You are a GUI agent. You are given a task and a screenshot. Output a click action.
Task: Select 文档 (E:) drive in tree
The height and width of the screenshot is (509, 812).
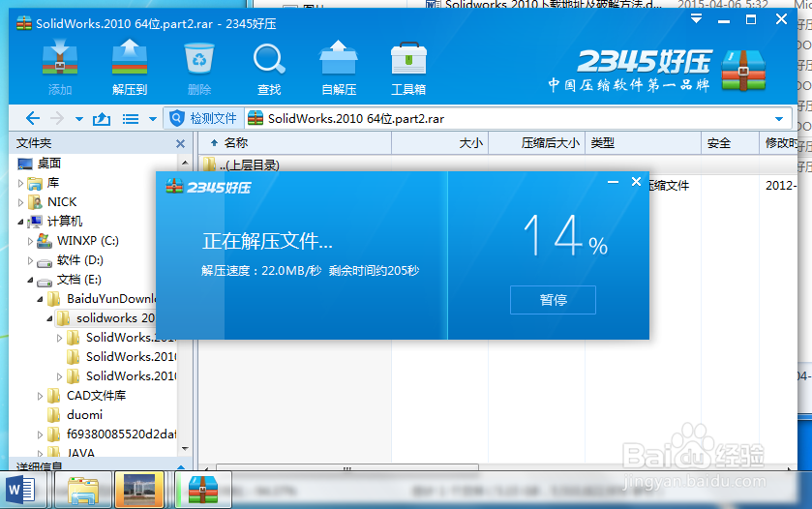[78, 280]
